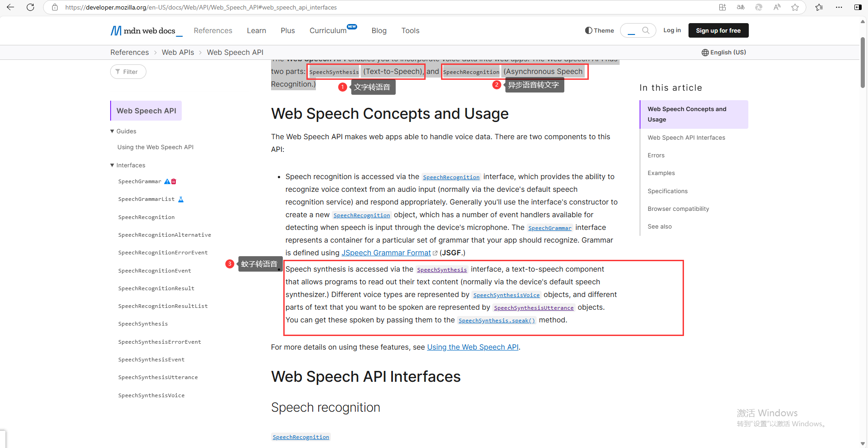This screenshot has height=448, width=868.
Task: Open the Learn menu
Action: (257, 30)
